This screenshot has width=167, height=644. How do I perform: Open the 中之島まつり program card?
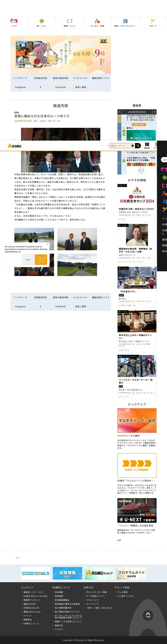(x=137, y=287)
